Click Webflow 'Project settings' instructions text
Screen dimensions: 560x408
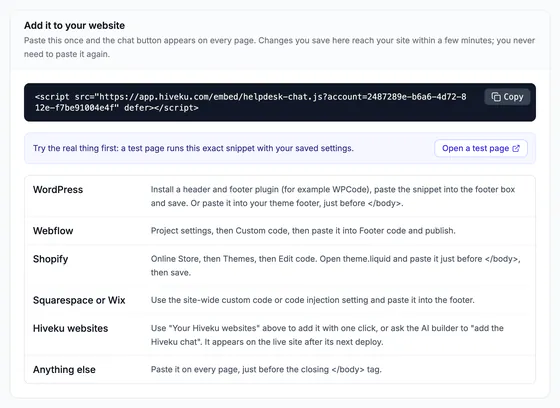tap(303, 231)
